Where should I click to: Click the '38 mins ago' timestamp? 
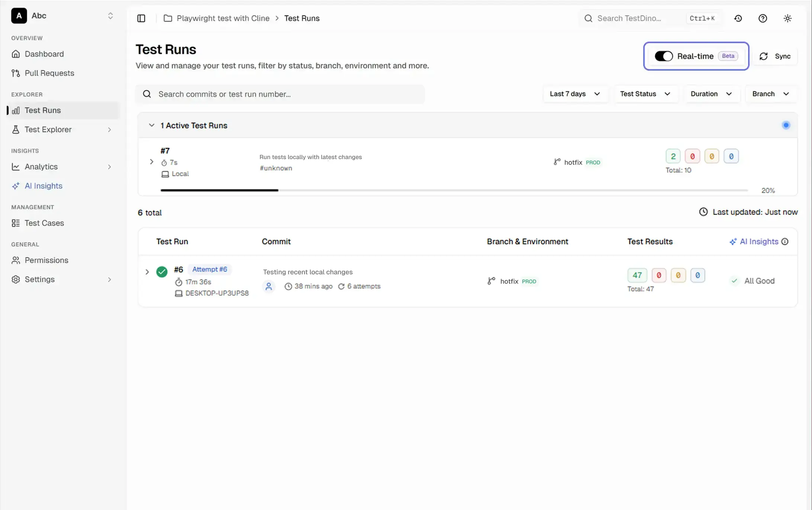(x=313, y=287)
